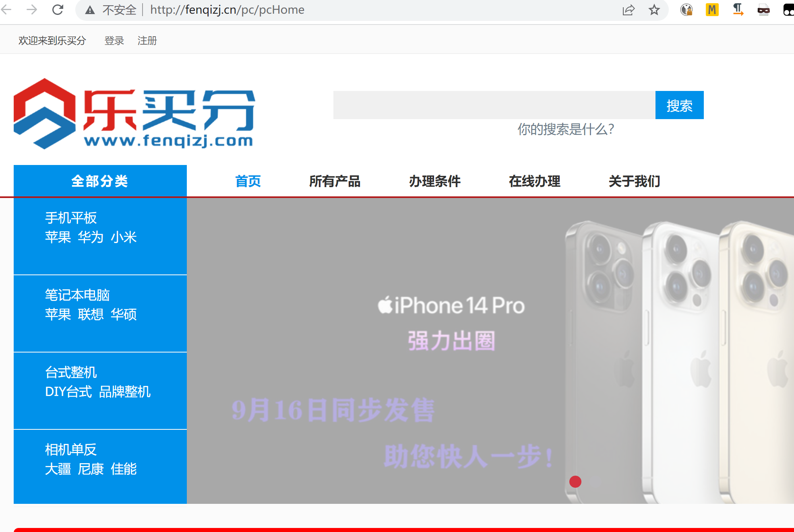Image resolution: width=794 pixels, height=532 pixels.
Task: Open the yellow M extension icon
Action: tap(712, 10)
